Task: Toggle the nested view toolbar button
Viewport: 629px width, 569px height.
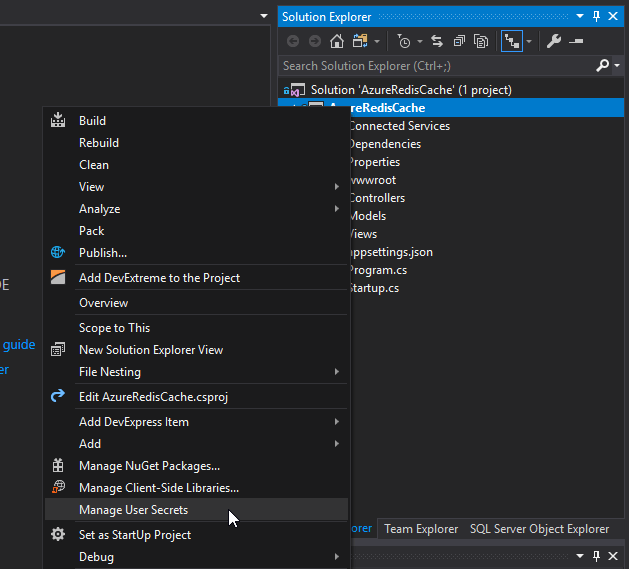Action: point(511,41)
